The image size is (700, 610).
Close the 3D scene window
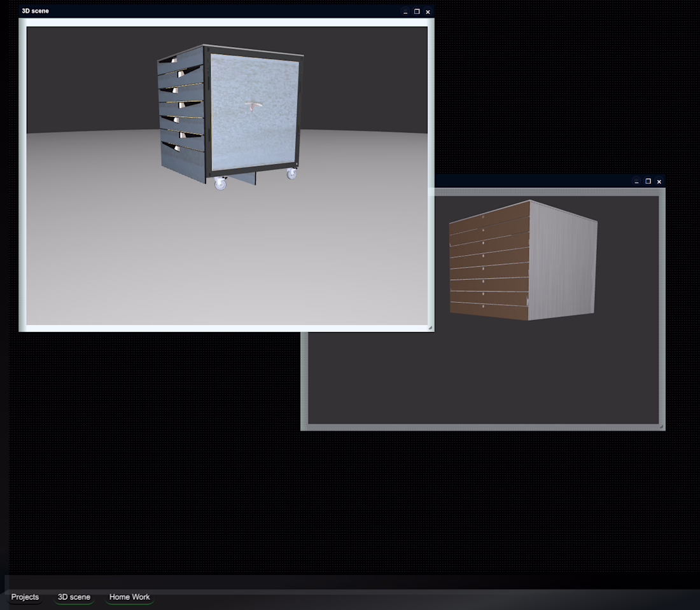[428, 12]
